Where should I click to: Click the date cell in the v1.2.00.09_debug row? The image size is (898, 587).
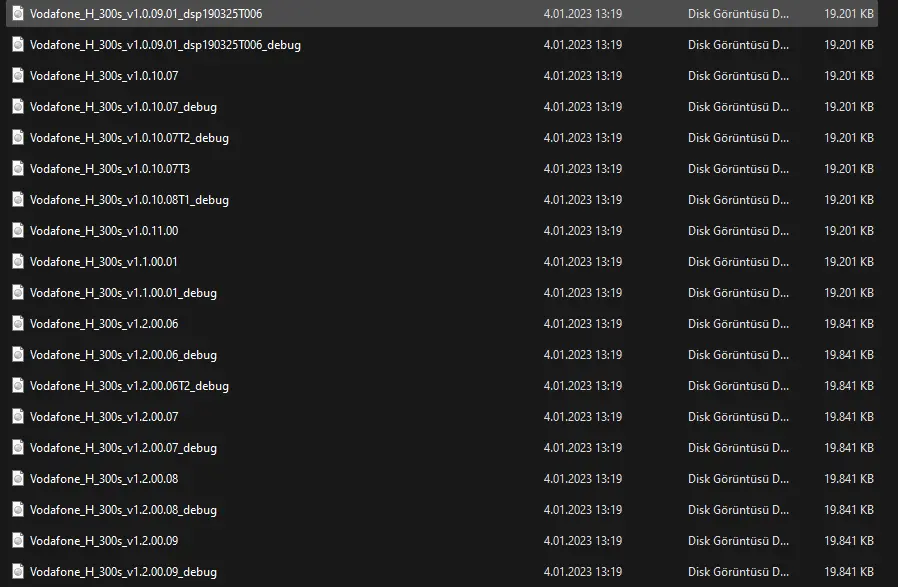[x=582, y=572]
